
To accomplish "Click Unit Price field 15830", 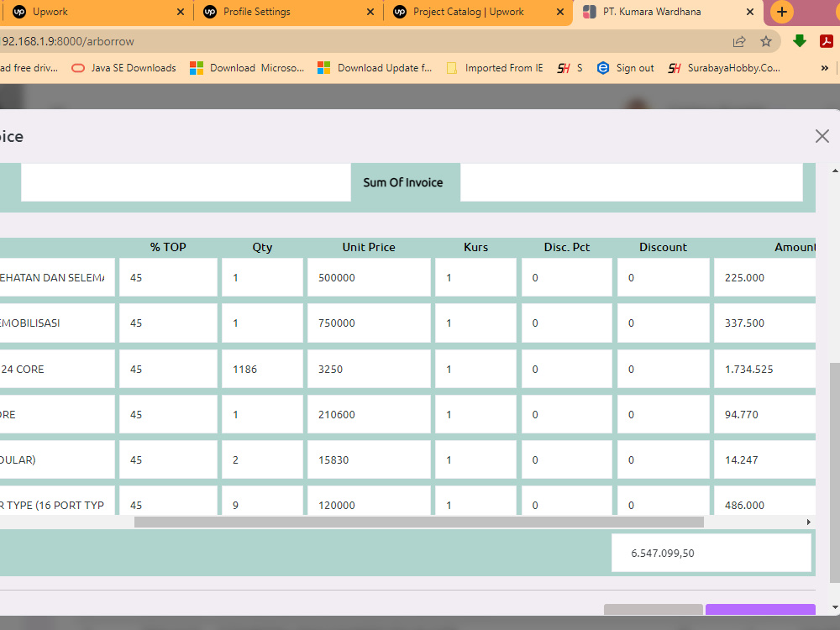I will click(369, 459).
